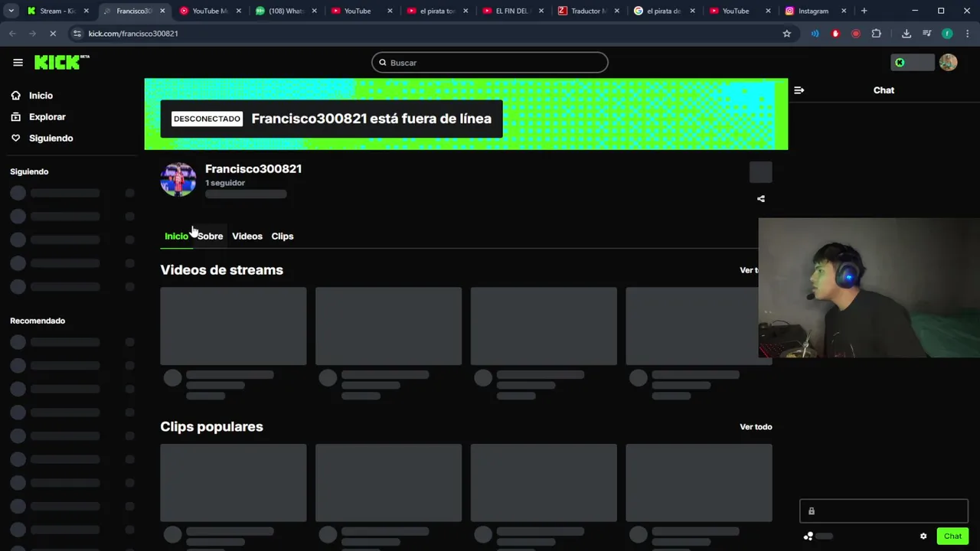Click the blue sound extension icon
This screenshot has height=551, width=980.
pyautogui.click(x=815, y=34)
